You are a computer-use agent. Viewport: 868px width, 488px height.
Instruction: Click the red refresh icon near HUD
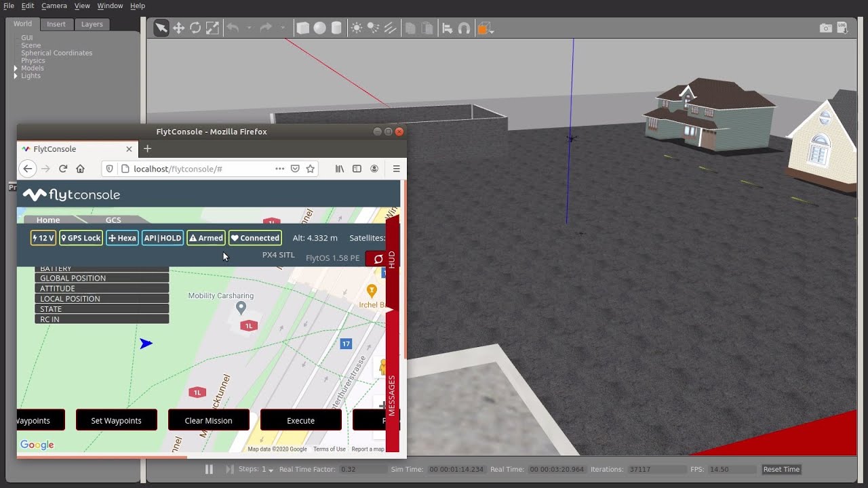coord(378,259)
